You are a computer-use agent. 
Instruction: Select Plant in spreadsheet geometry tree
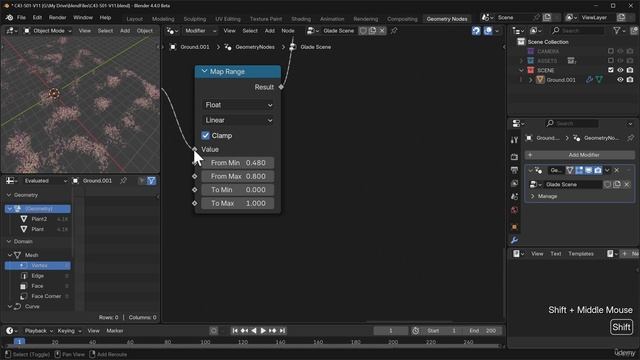tap(38, 229)
